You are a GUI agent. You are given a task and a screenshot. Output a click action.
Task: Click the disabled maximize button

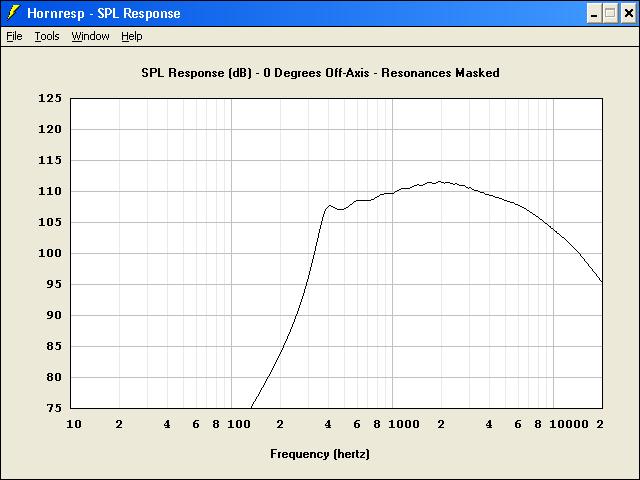610,14
